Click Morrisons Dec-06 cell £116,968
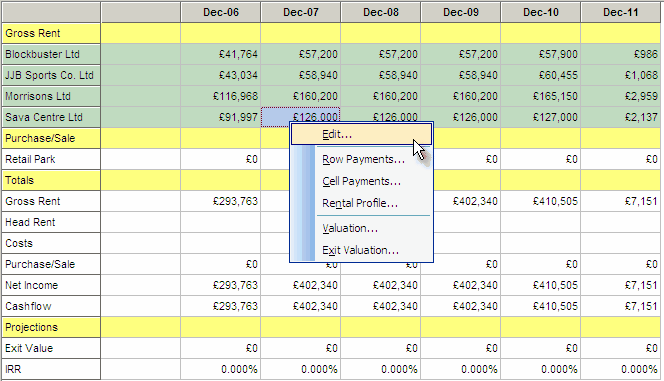664x381 pixels. coord(221,96)
